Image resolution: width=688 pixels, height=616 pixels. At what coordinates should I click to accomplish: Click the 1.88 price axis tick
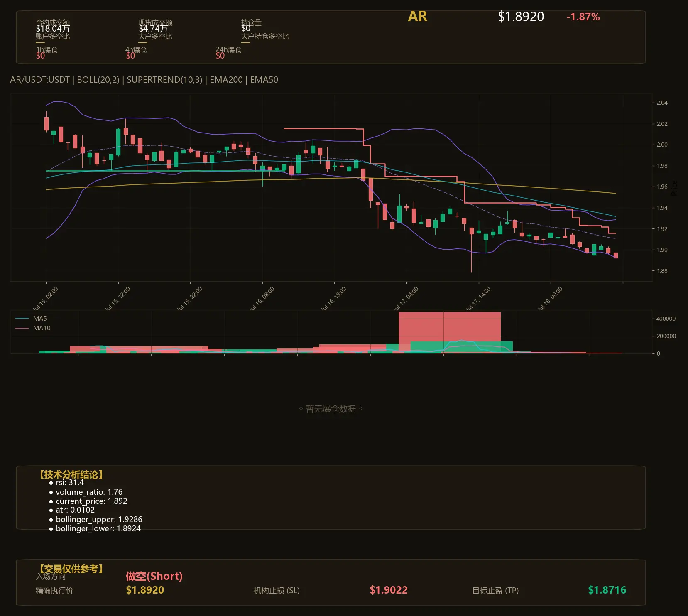coord(662,271)
